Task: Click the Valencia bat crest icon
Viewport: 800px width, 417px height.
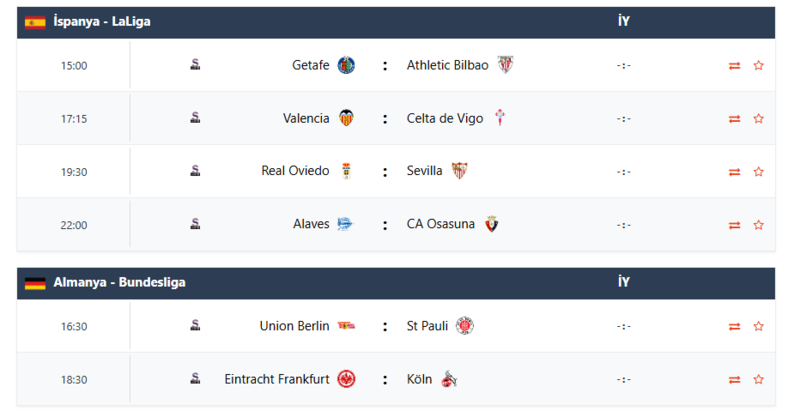Action: click(x=346, y=118)
